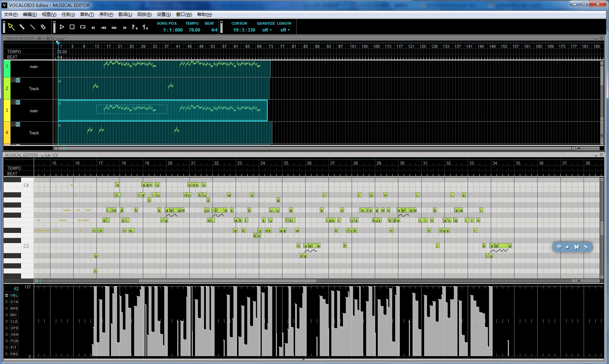Select the arrow pointer tool
The image size is (609, 364).
[x=11, y=27]
